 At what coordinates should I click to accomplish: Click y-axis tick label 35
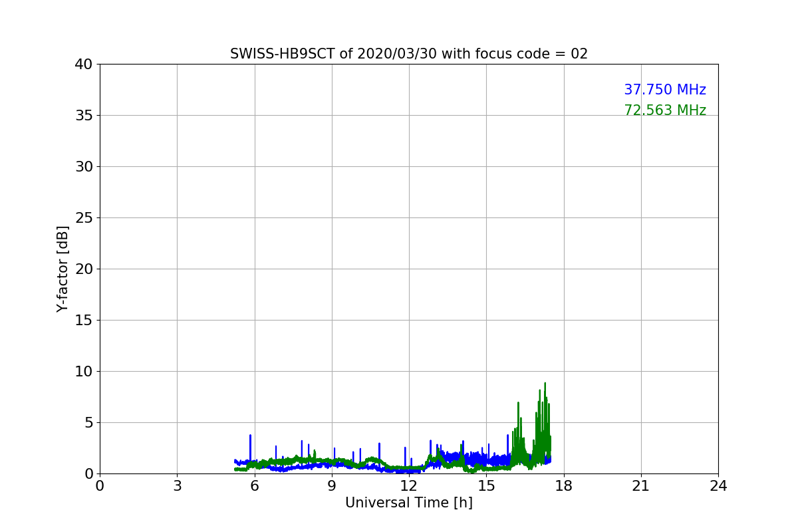[x=84, y=116]
